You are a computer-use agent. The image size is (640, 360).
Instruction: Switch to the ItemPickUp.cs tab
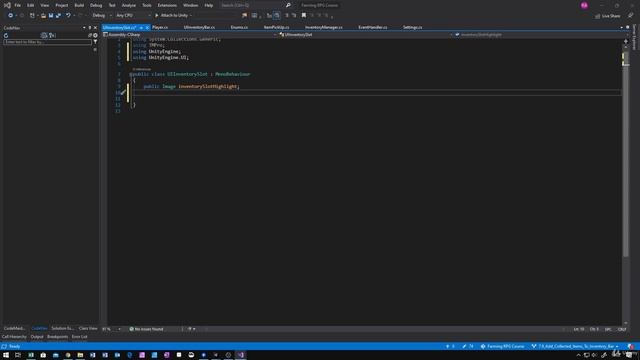[x=276, y=27]
